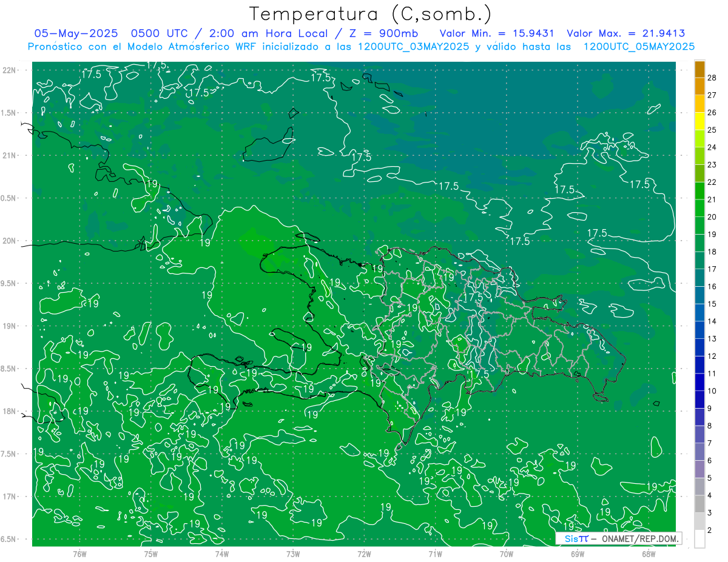Click the 24 value on the color scale
Screen dimensions: 728x562
coord(712,147)
